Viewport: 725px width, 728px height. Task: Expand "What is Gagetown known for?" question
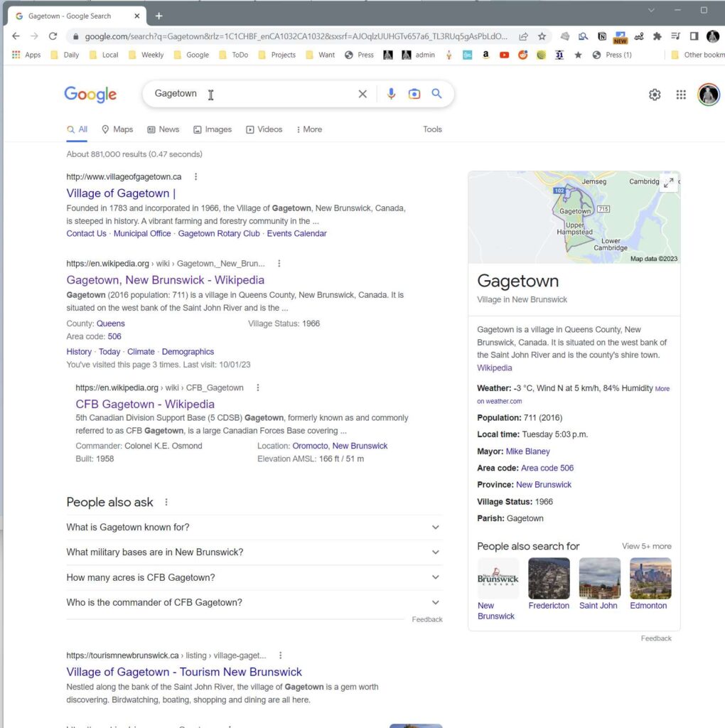pos(435,528)
